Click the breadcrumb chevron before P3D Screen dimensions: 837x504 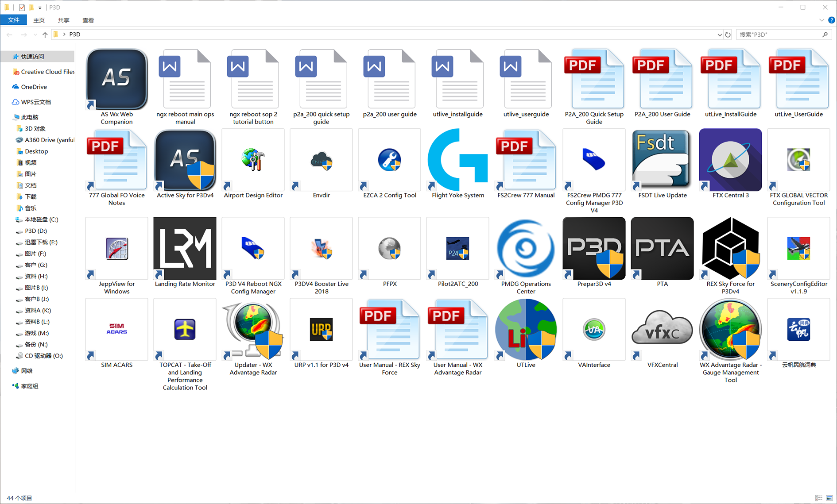pos(64,34)
